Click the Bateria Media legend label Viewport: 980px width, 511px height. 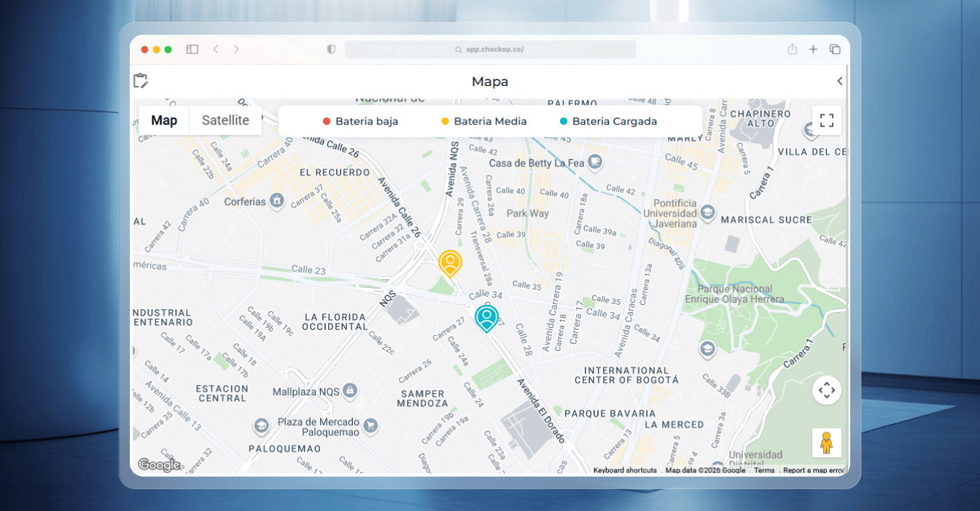point(490,122)
